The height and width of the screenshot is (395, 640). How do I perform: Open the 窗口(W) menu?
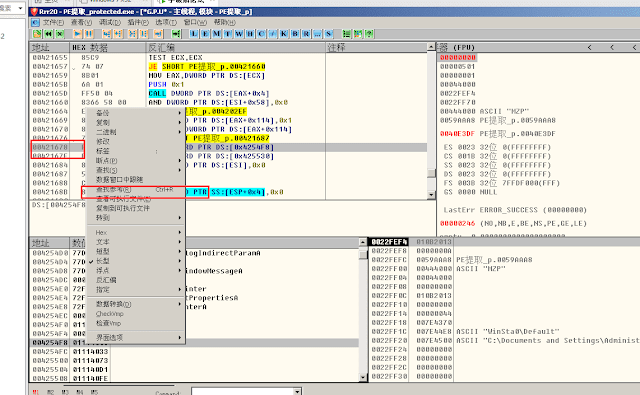[x=195, y=22]
